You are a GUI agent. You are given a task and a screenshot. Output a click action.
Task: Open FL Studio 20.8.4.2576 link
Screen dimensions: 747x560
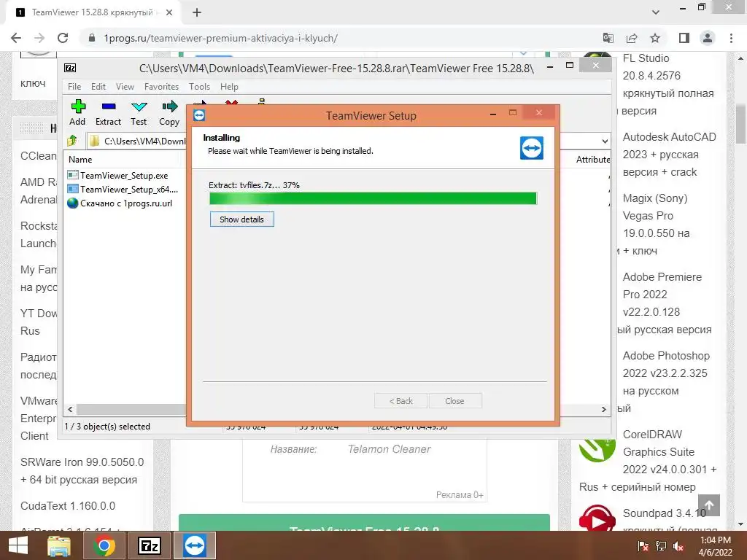point(668,85)
